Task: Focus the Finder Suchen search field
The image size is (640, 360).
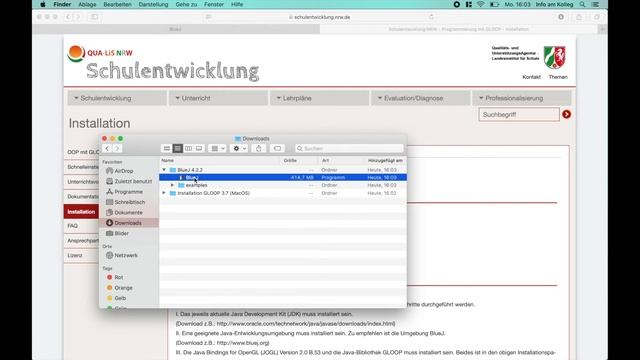Action: click(349, 149)
